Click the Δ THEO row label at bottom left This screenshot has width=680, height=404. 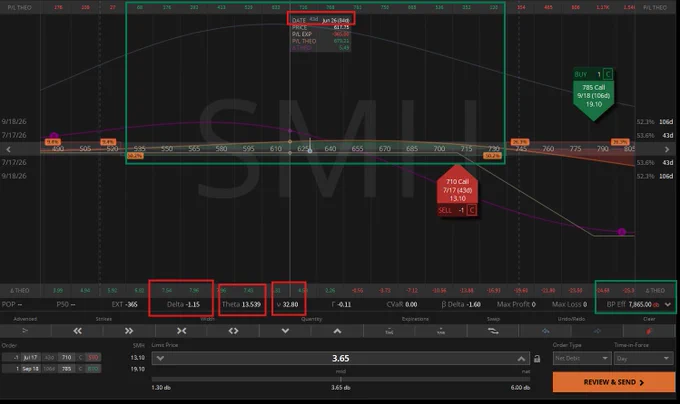click(20, 290)
